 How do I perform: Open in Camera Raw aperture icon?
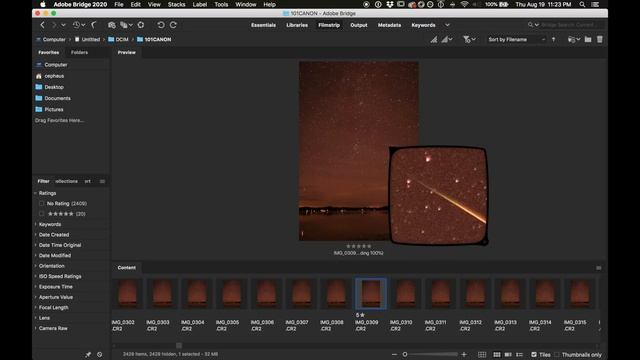coord(141,25)
